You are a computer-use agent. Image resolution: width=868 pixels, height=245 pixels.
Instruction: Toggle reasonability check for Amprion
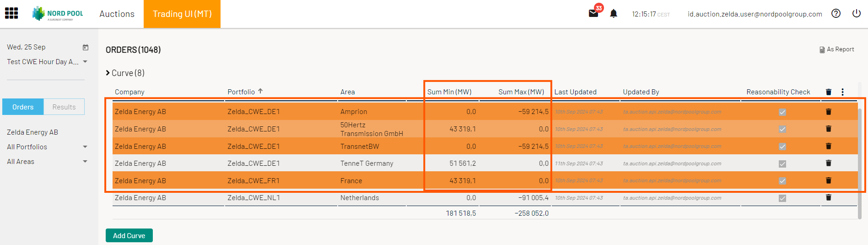(x=782, y=112)
